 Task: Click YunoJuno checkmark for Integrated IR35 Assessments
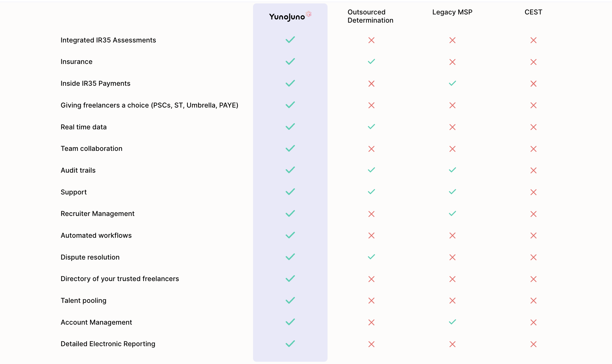(290, 40)
